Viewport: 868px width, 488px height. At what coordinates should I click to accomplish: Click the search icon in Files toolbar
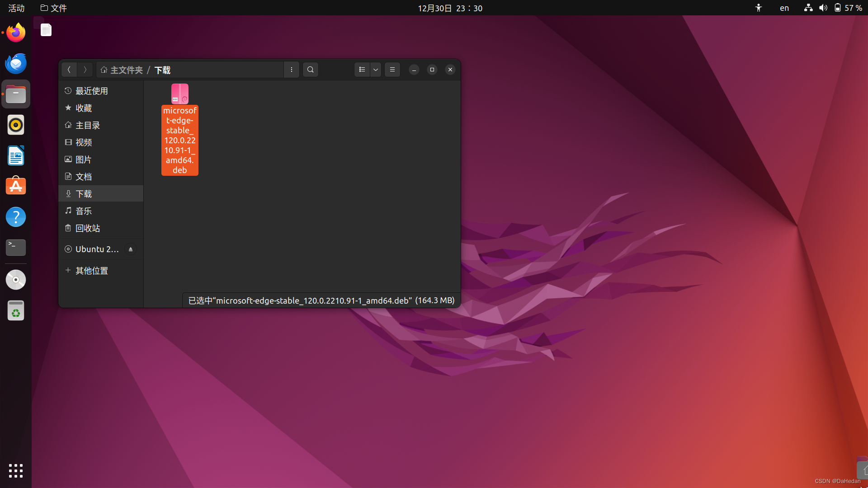[x=310, y=70]
